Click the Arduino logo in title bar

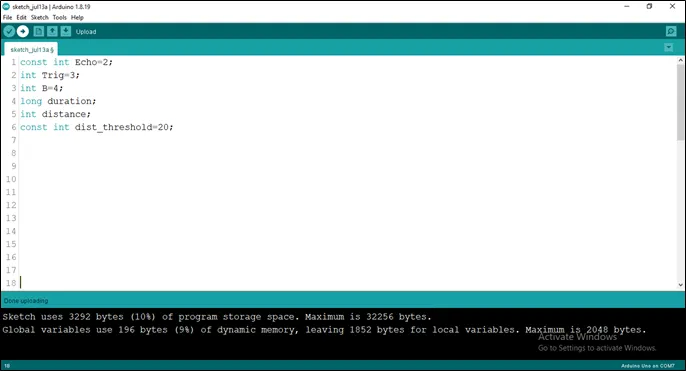pyautogui.click(x=6, y=7)
